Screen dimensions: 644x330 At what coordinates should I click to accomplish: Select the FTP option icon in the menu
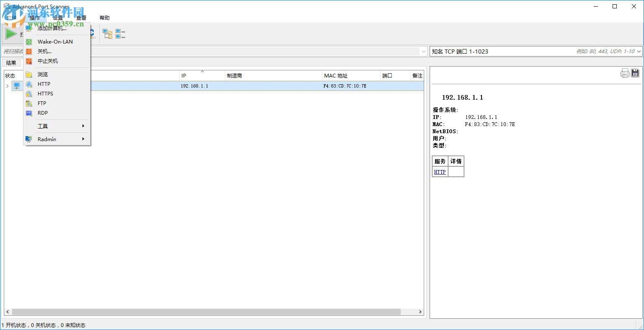[x=28, y=103]
